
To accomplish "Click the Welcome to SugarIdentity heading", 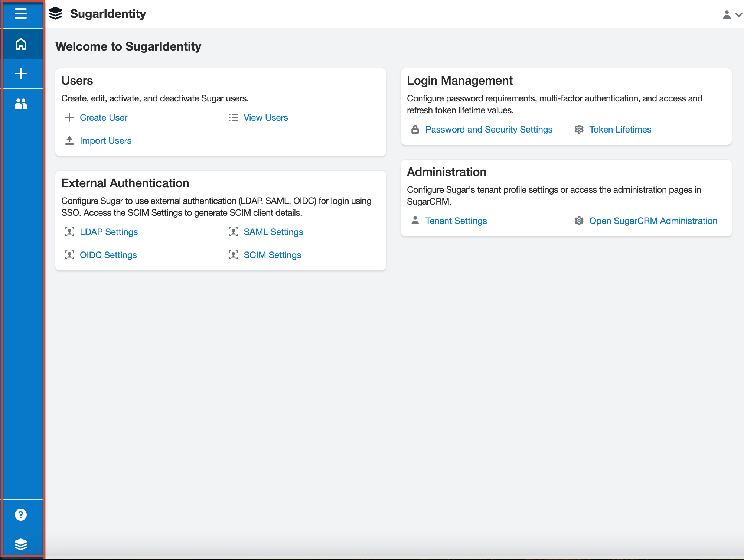I will (x=128, y=46).
